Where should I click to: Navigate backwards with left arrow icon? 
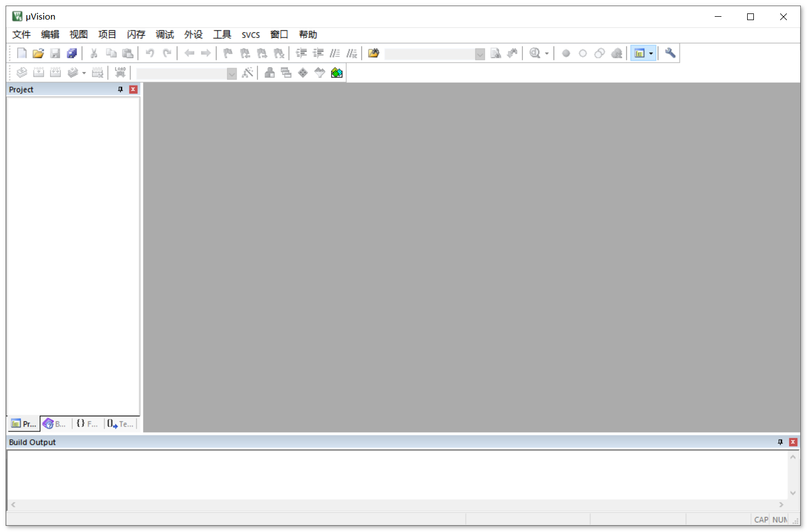[x=189, y=53]
